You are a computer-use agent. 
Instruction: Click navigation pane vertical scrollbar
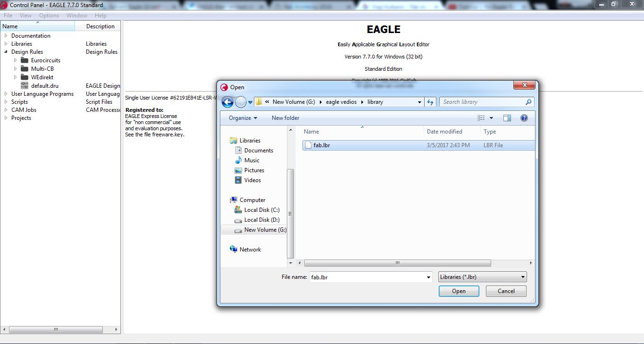pos(290,214)
